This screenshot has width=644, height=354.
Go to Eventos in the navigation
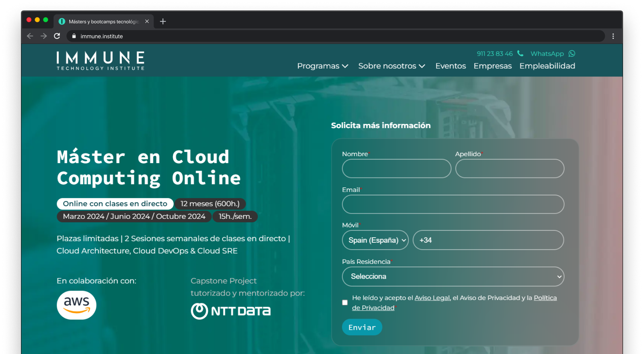[450, 66]
